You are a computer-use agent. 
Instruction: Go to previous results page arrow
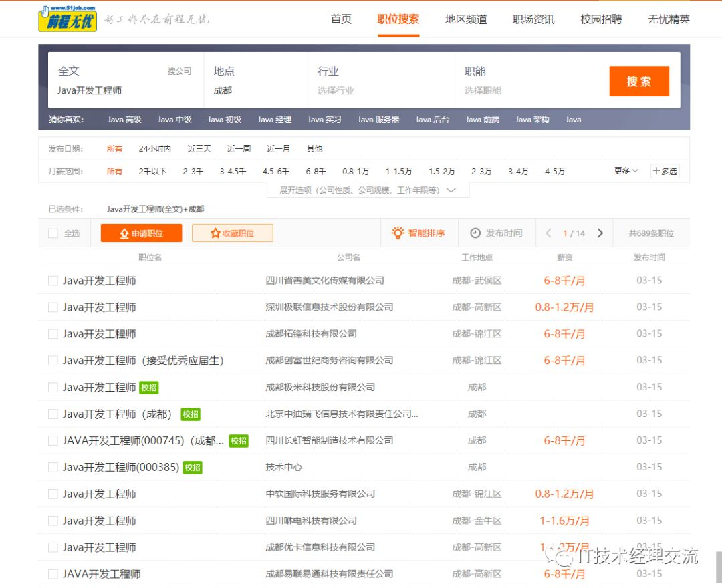click(x=548, y=233)
